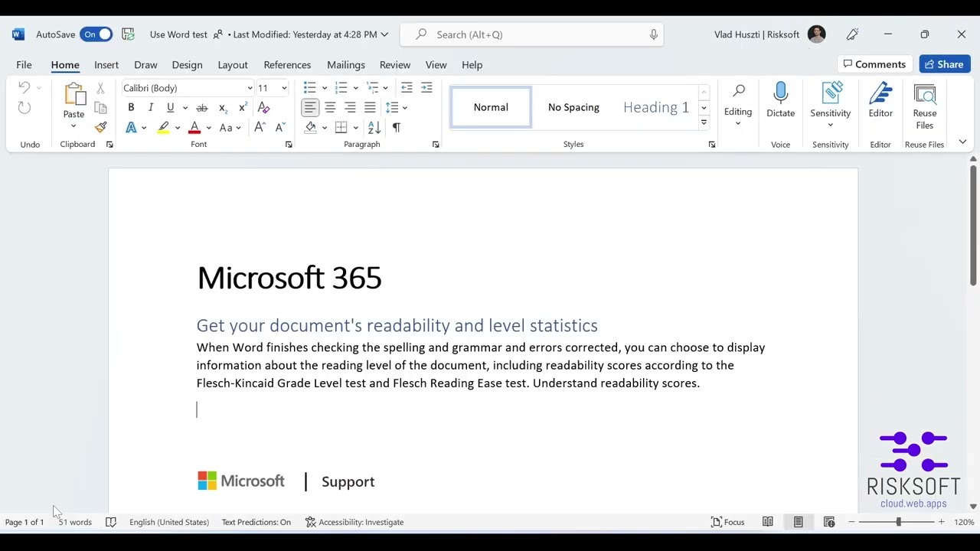Increase font size button

click(260, 128)
